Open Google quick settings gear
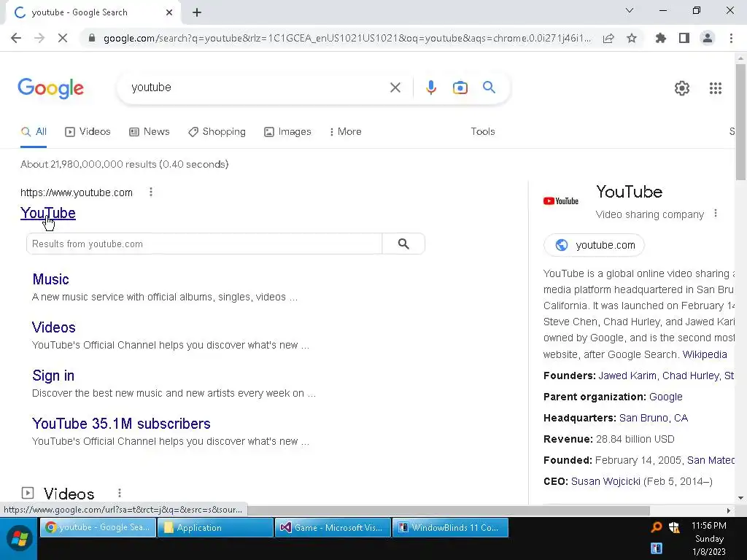Viewport: 747px width, 560px height. coord(682,88)
